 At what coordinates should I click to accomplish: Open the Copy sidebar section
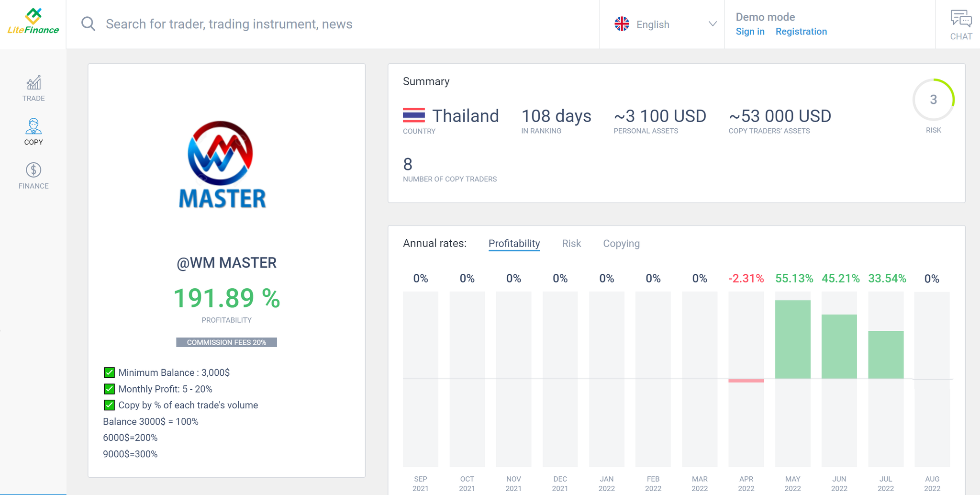[x=33, y=132]
